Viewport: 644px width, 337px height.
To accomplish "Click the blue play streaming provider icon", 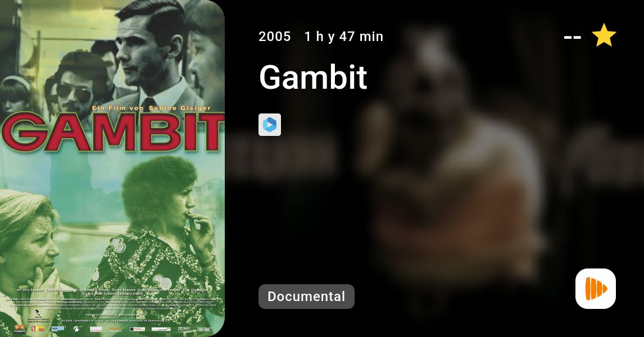I will pos(269,125).
